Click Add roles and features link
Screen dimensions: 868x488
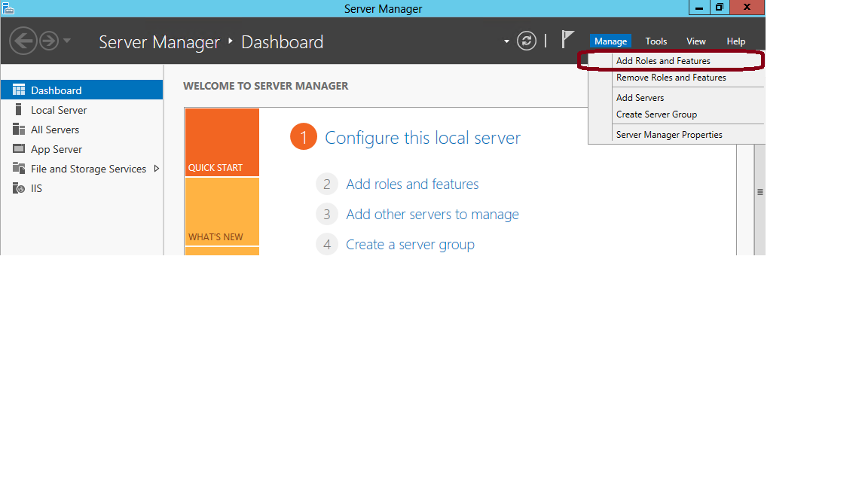point(412,185)
